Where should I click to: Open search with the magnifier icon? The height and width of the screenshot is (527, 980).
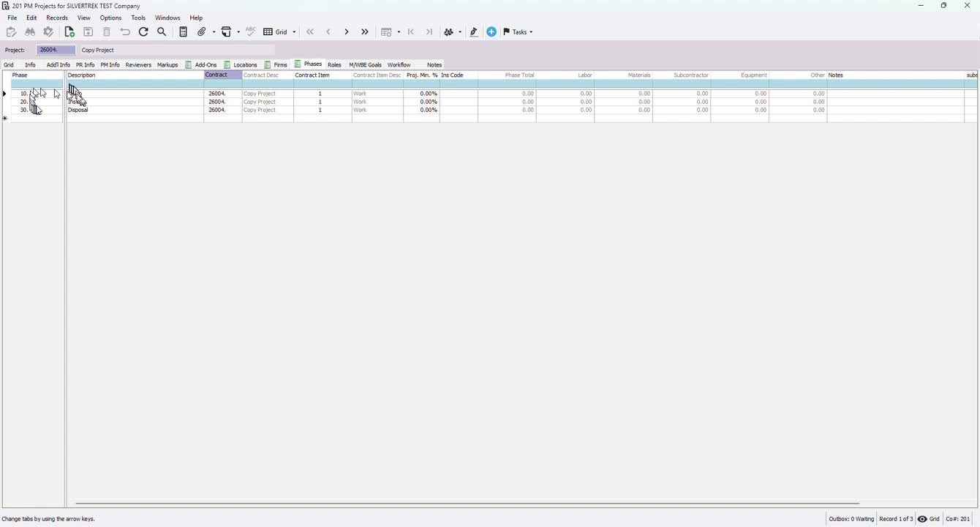[x=162, y=32]
